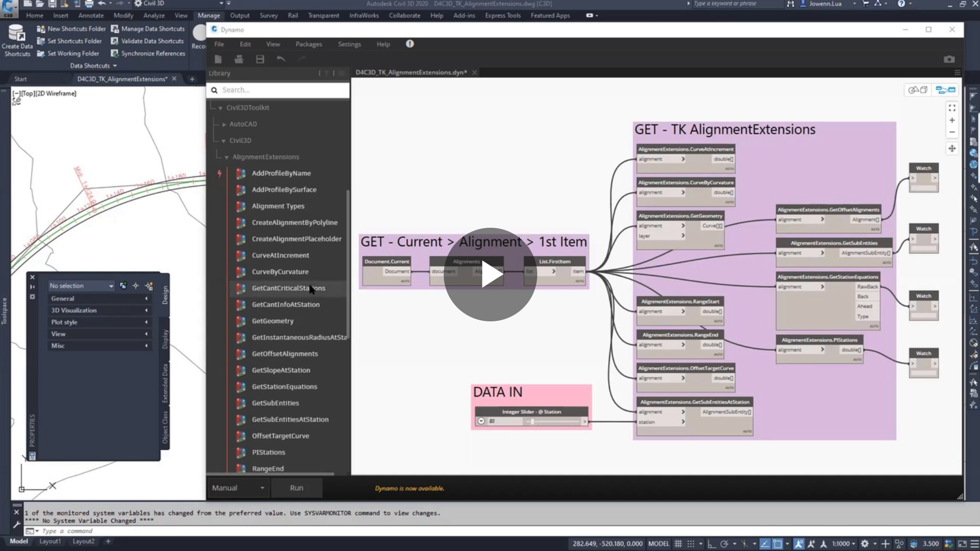Toggle grid display in the status bar

(678, 543)
